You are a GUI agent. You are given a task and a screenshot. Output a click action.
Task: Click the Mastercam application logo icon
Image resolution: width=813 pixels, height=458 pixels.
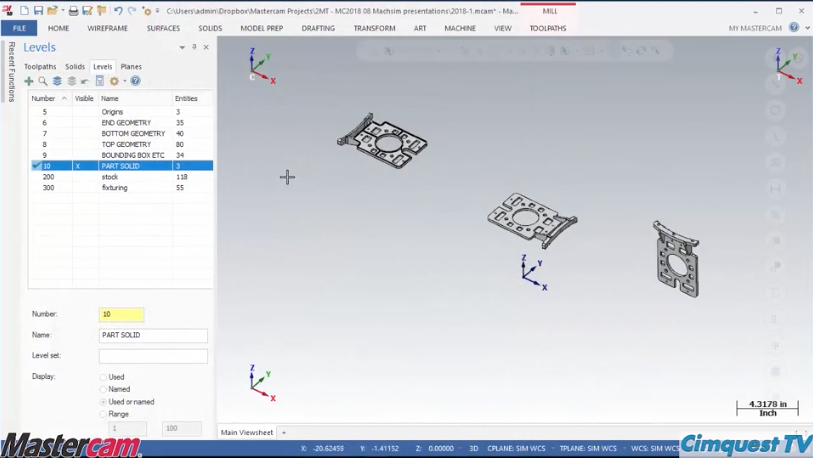[x=7, y=10]
